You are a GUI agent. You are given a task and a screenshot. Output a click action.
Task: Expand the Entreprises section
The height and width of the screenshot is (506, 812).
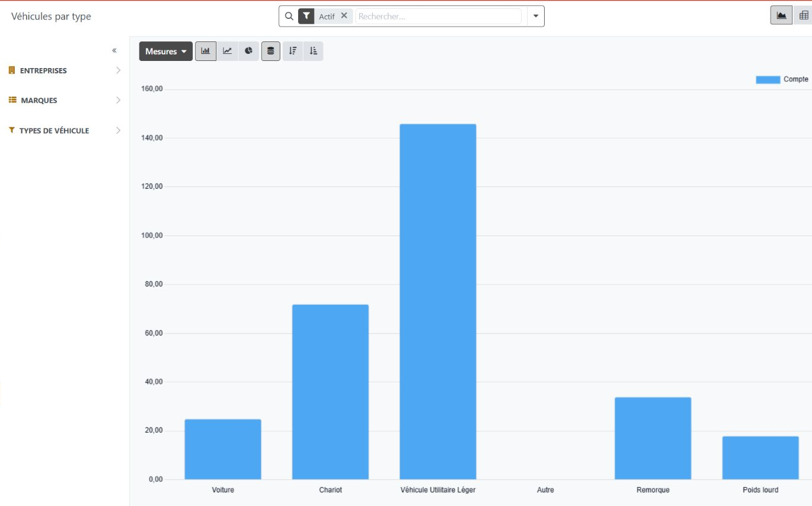65,70
